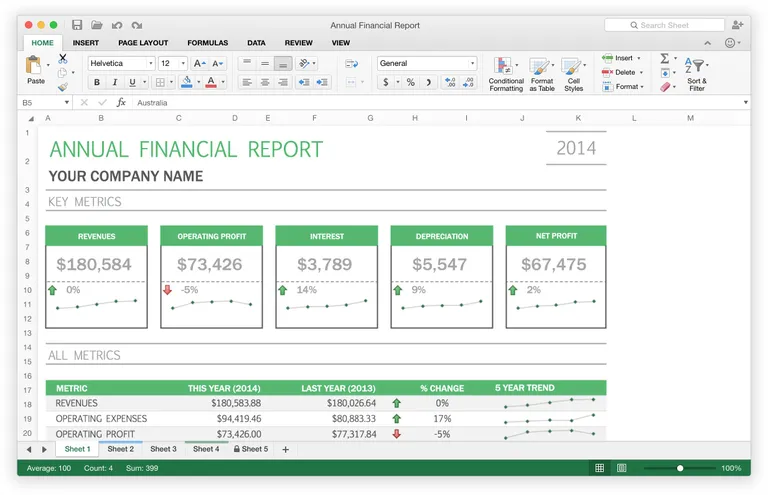The image size is (768, 495).
Task: Switch to page layout view
Action: 622,468
